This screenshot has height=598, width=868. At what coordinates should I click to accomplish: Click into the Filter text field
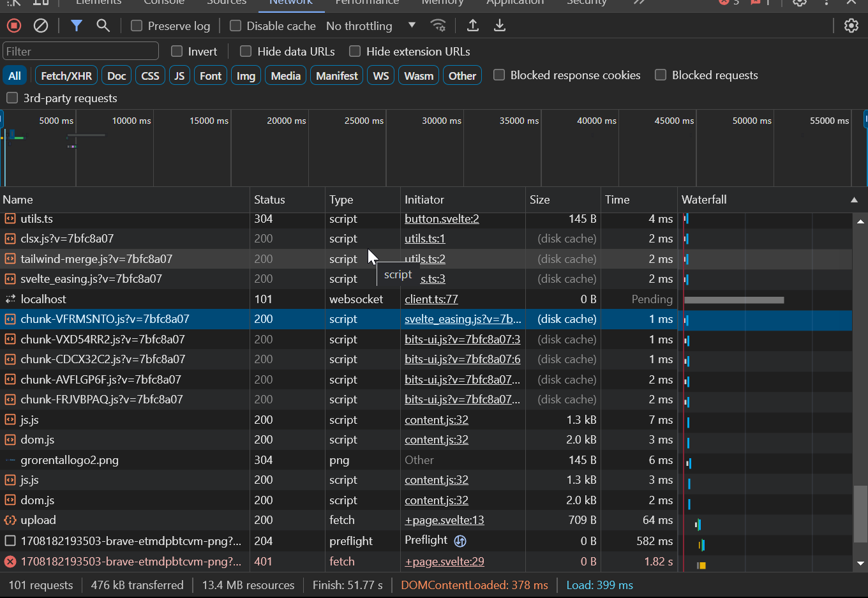click(x=80, y=51)
